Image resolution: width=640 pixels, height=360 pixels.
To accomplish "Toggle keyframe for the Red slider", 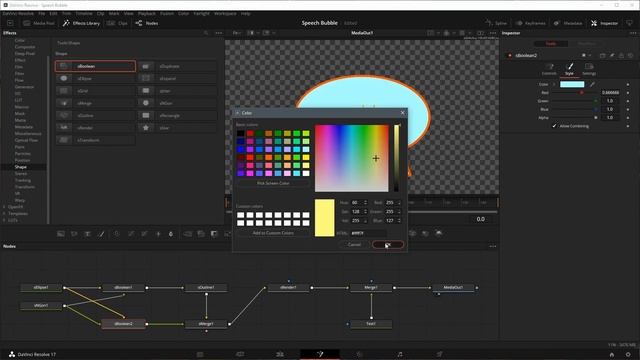I will tap(628, 93).
